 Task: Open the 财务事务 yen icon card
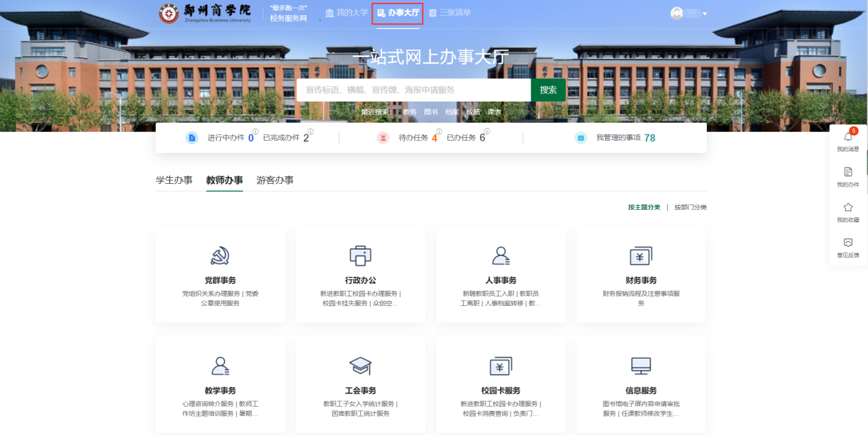641,256
